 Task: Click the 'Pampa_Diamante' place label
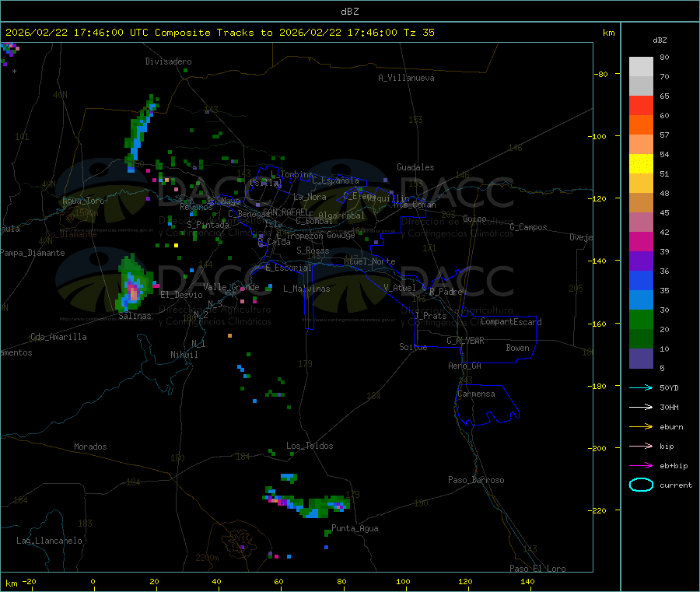(33, 253)
